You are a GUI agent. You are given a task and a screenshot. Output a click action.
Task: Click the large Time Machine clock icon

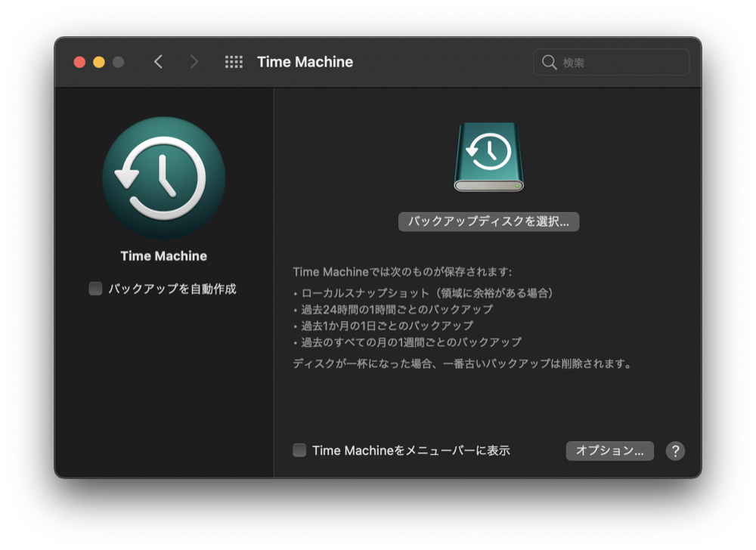[164, 178]
